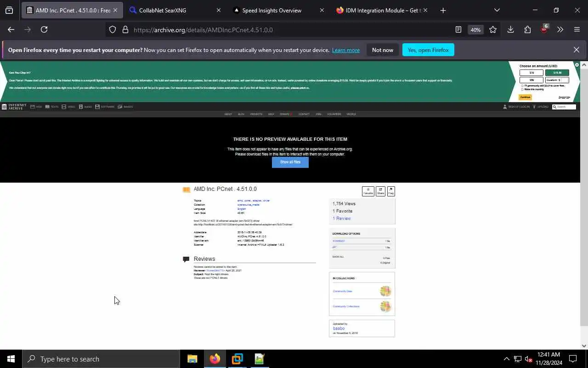Click the Windows Start button

(x=11, y=359)
